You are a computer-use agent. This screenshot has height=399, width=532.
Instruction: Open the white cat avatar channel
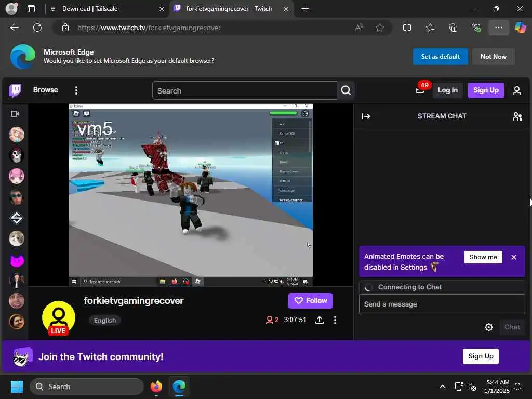tap(16, 239)
